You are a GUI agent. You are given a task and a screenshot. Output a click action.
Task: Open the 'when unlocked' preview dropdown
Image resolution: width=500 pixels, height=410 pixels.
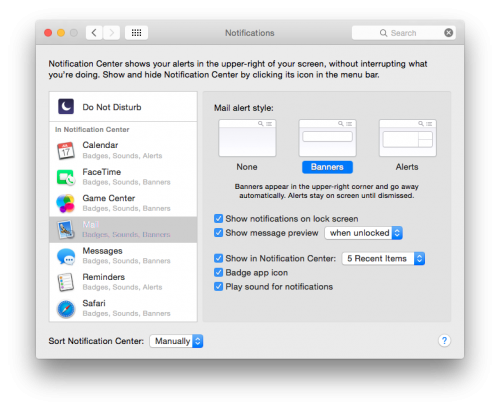[364, 233]
